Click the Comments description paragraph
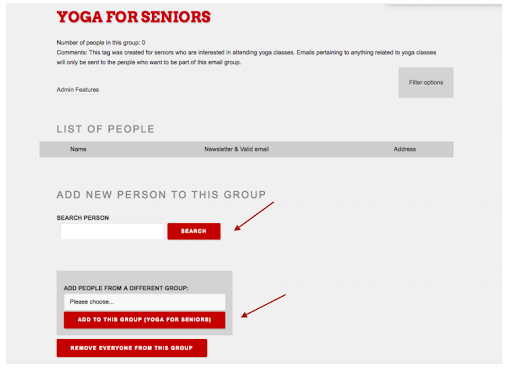The width and height of the screenshot is (512, 371). click(x=246, y=57)
